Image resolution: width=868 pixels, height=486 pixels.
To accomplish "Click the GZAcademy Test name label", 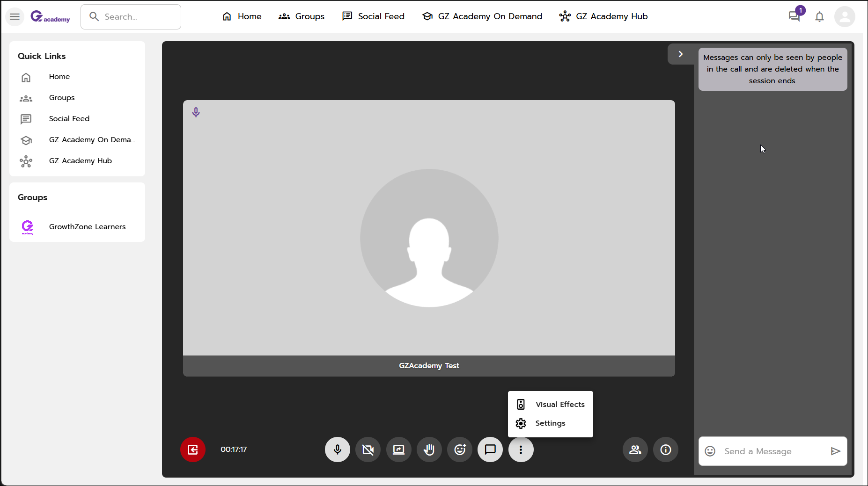I will pyautogui.click(x=429, y=366).
